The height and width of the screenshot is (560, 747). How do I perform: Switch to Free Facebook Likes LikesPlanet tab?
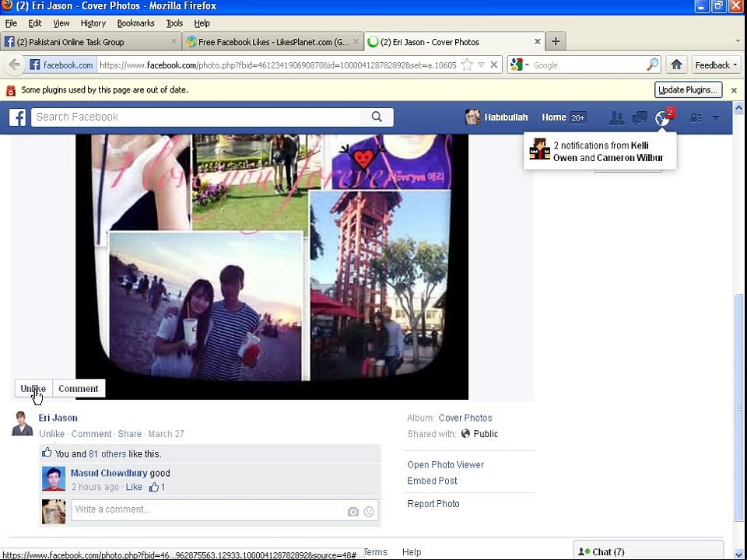(272, 42)
